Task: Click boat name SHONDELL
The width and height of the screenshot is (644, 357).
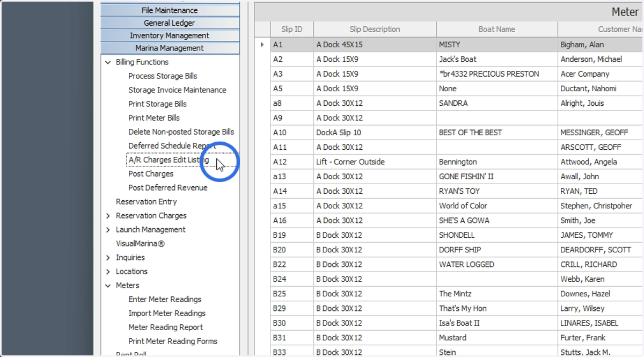Action: click(x=458, y=235)
